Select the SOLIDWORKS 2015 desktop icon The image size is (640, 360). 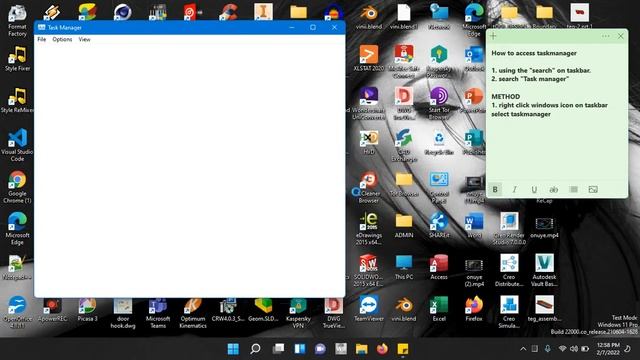369,270
